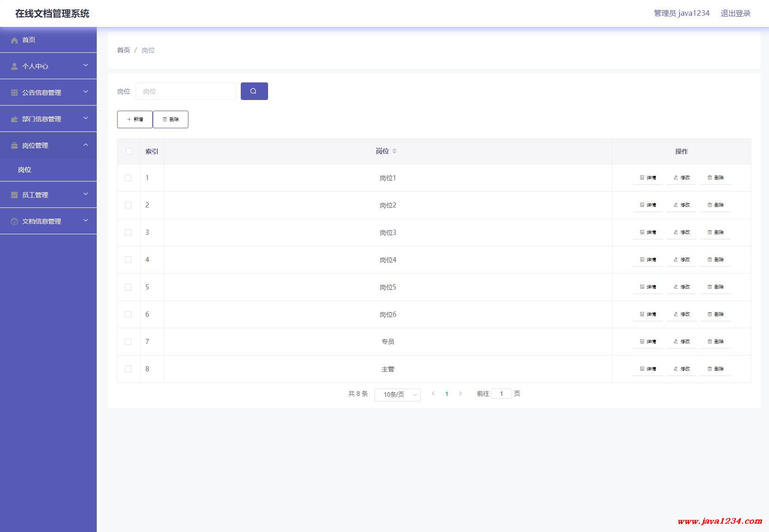Click the 岗位管理 briefcase icon
Image resolution: width=769 pixels, height=532 pixels.
pos(14,146)
